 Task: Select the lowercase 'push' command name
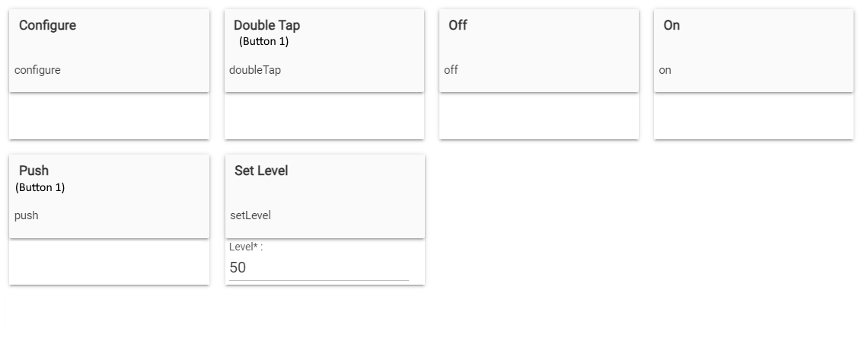pos(26,215)
